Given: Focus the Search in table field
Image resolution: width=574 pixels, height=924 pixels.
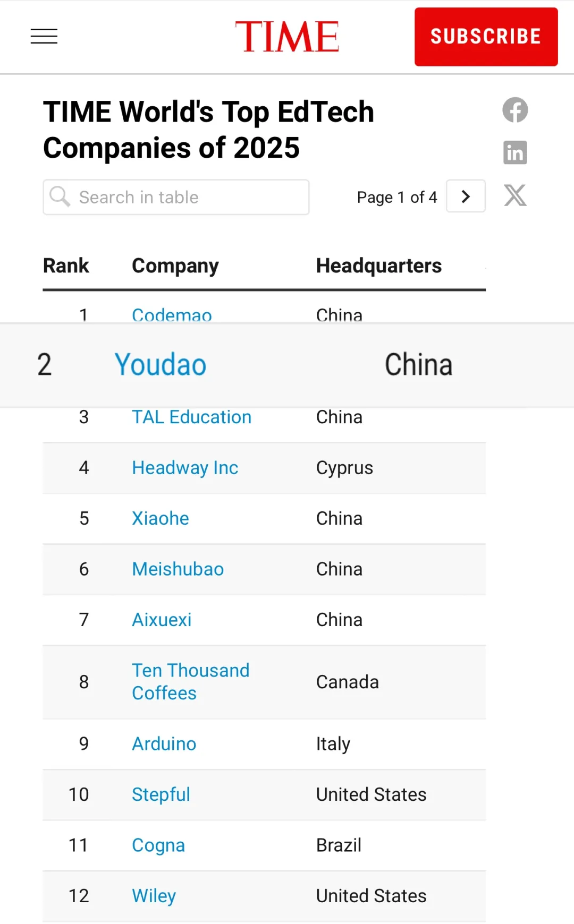Looking at the screenshot, I should click(176, 197).
